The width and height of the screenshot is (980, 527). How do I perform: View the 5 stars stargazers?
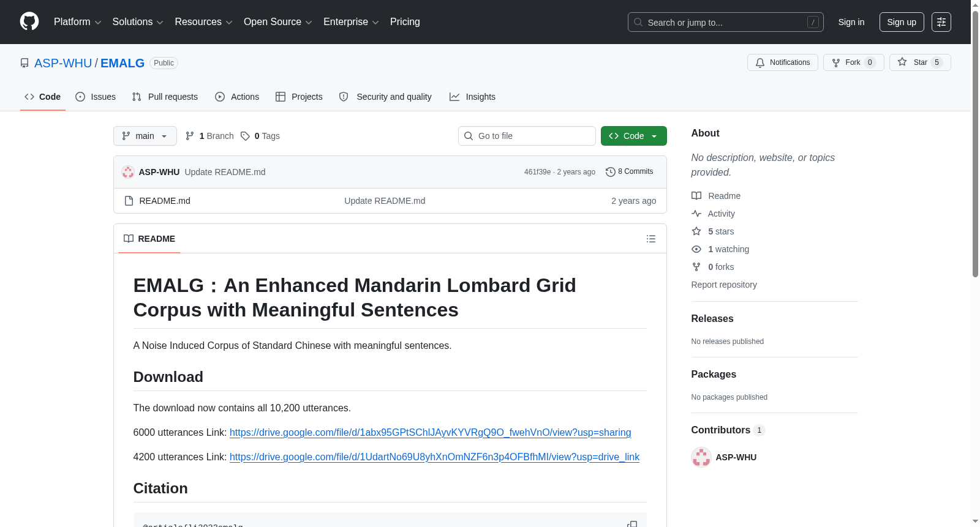[x=713, y=231]
